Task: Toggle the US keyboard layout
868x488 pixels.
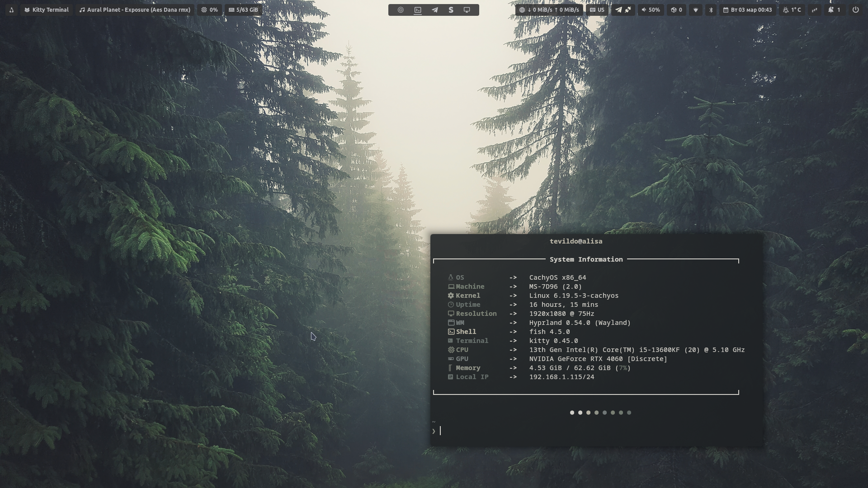Action: coord(597,10)
